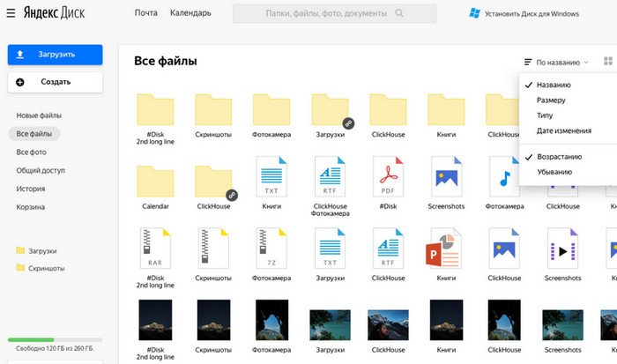Click the sort lines icon beside По названию

click(528, 62)
